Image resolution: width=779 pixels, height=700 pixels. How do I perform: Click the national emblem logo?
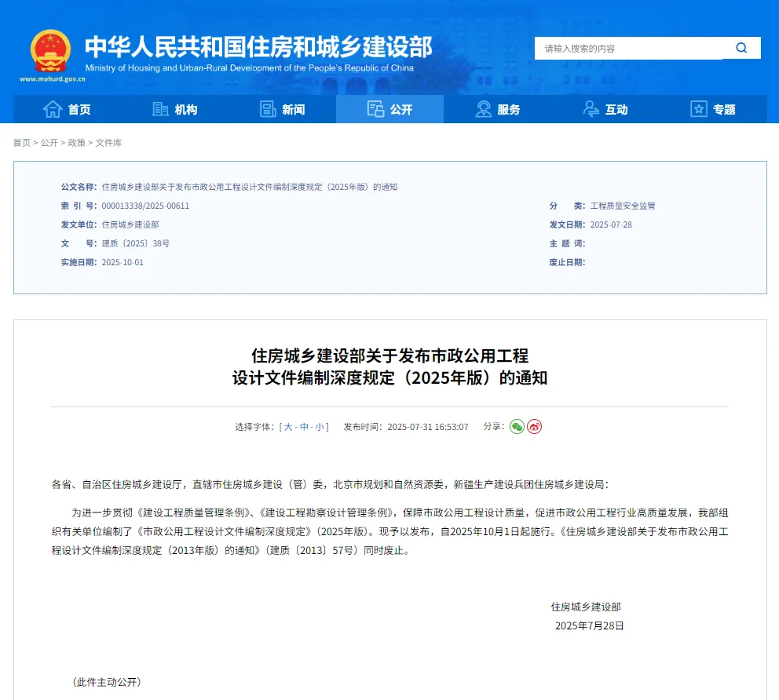(50, 51)
